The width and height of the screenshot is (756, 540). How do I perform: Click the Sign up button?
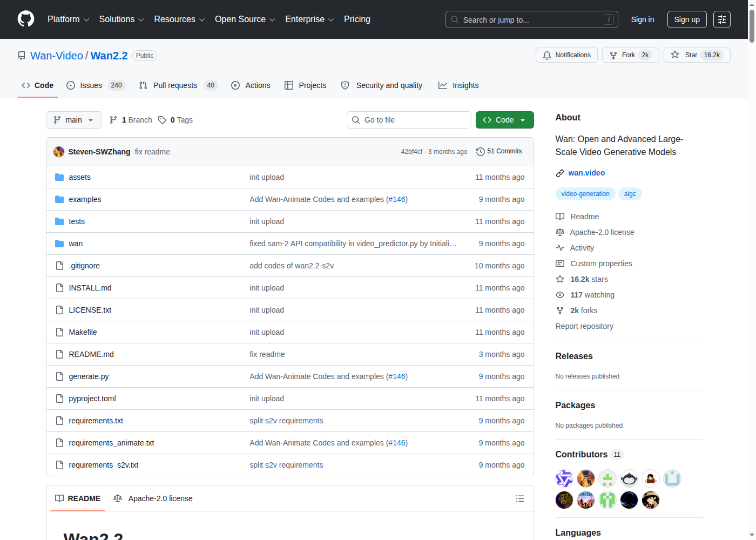click(x=687, y=19)
